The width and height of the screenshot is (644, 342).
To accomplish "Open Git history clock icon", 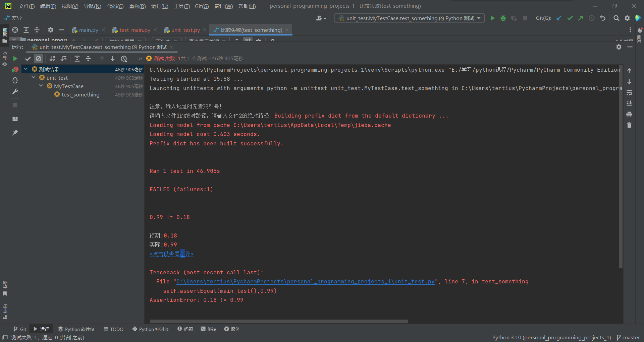I will (592, 18).
